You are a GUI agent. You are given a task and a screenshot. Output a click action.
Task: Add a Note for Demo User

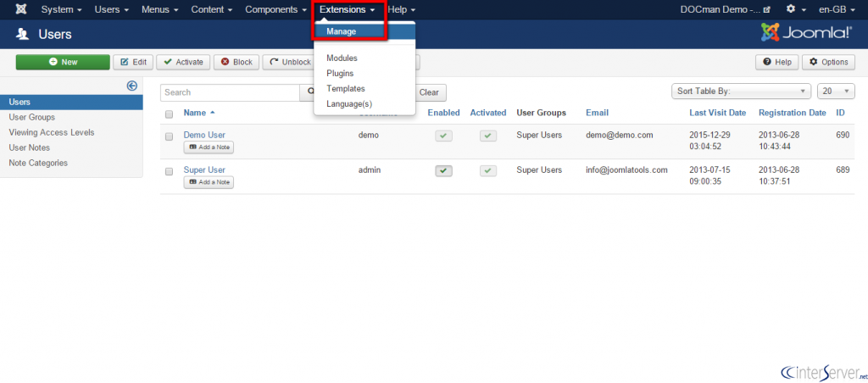[x=209, y=147]
